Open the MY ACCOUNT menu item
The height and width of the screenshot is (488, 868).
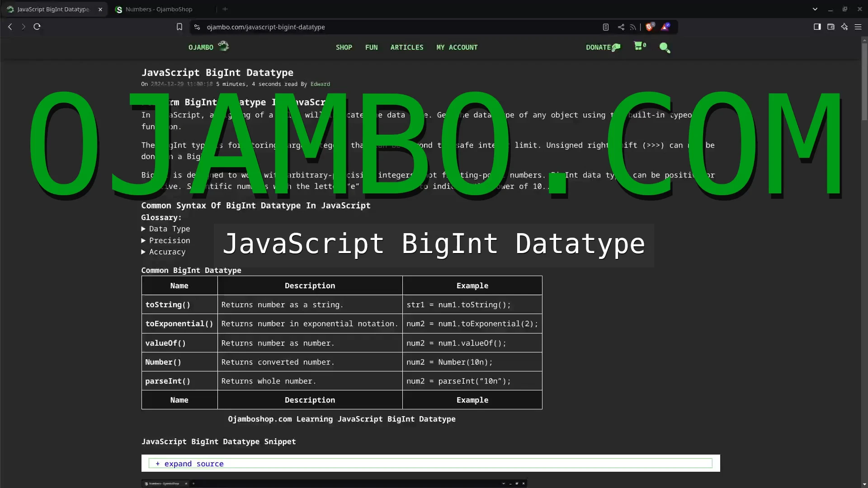point(457,47)
